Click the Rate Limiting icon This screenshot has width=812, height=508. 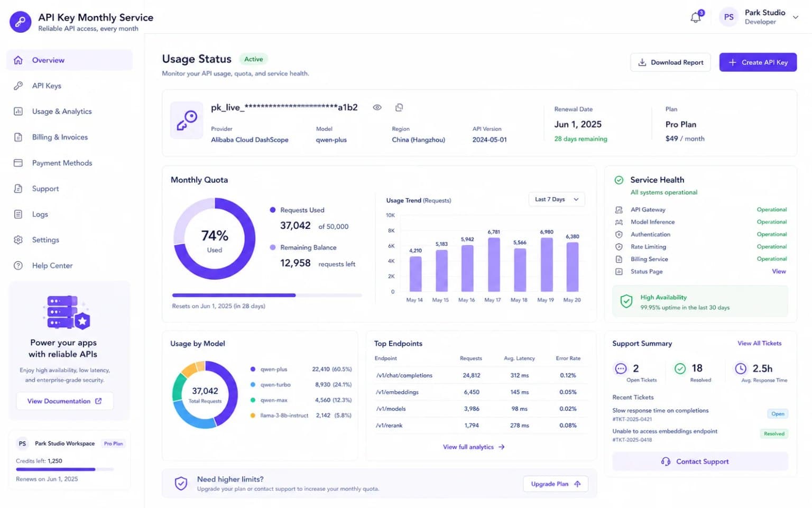tap(619, 247)
